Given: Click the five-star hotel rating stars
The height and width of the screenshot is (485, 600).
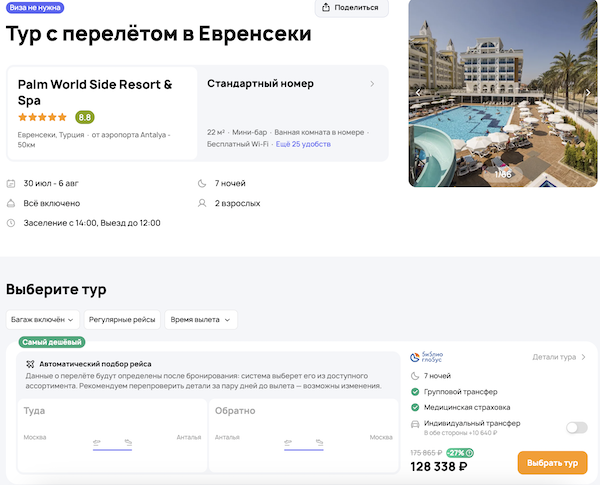Looking at the screenshot, I should tap(43, 117).
